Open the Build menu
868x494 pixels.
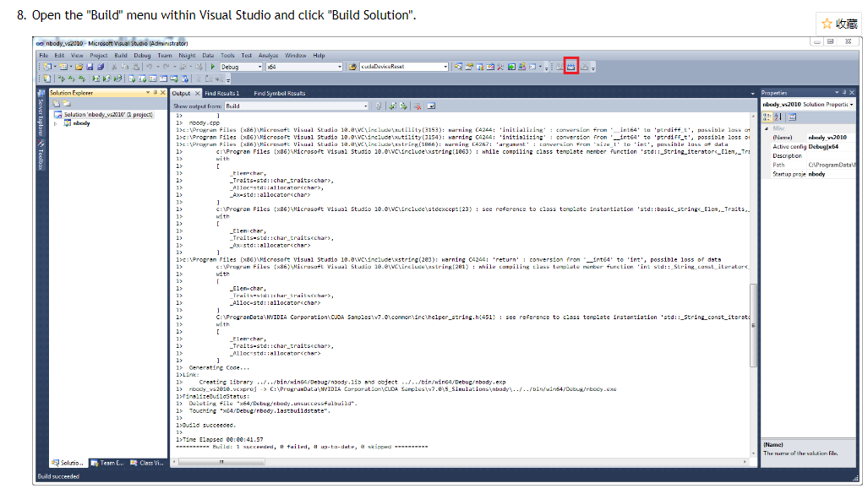[121, 56]
